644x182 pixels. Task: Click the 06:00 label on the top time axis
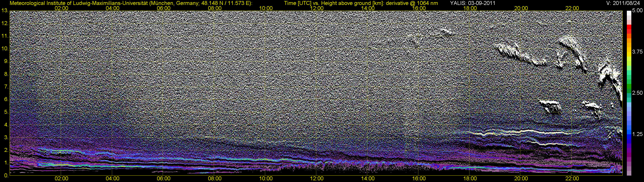[x=164, y=8]
